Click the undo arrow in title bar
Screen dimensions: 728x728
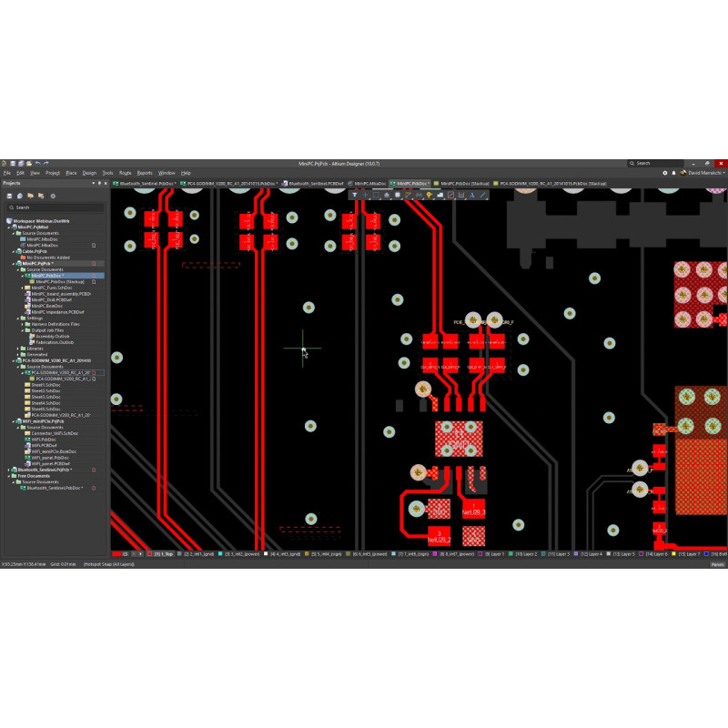38,164
